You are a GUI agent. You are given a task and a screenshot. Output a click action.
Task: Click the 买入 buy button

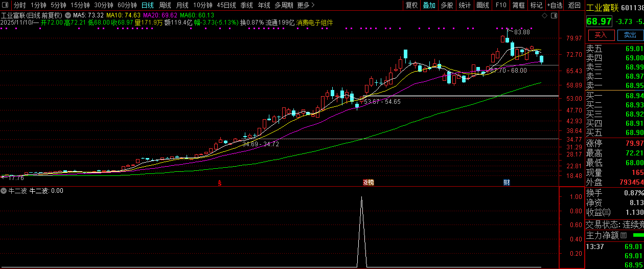[601, 35]
